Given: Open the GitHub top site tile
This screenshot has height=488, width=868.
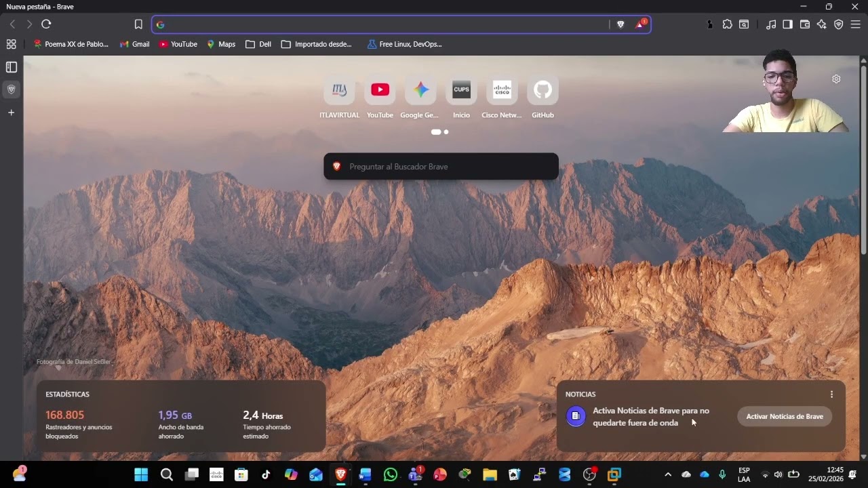Looking at the screenshot, I should click(x=542, y=97).
